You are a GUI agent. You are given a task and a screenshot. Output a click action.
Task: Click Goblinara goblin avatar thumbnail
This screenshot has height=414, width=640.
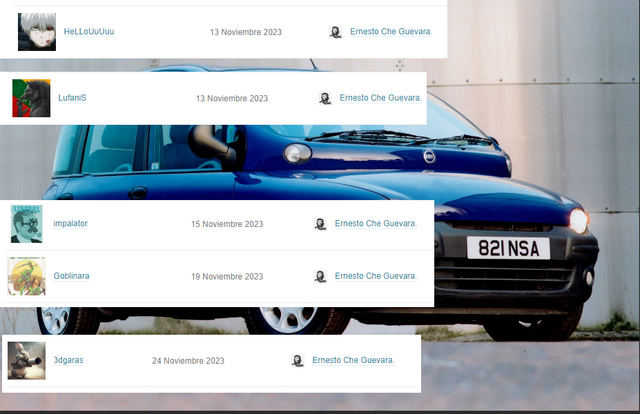27,276
